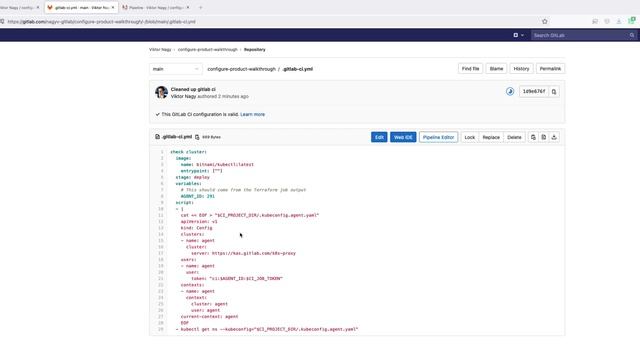Copy the commit SHA 1d9e676f
Screen dimensions: 640x360
point(554,92)
